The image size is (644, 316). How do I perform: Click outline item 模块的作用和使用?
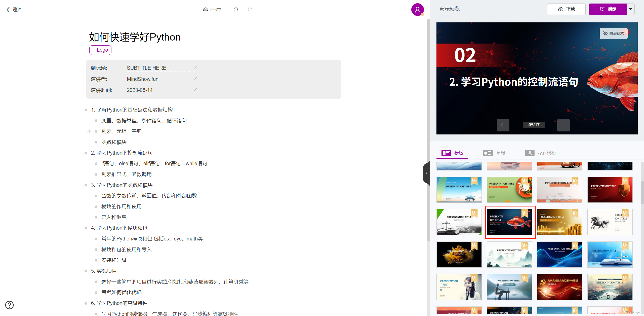(x=122, y=206)
